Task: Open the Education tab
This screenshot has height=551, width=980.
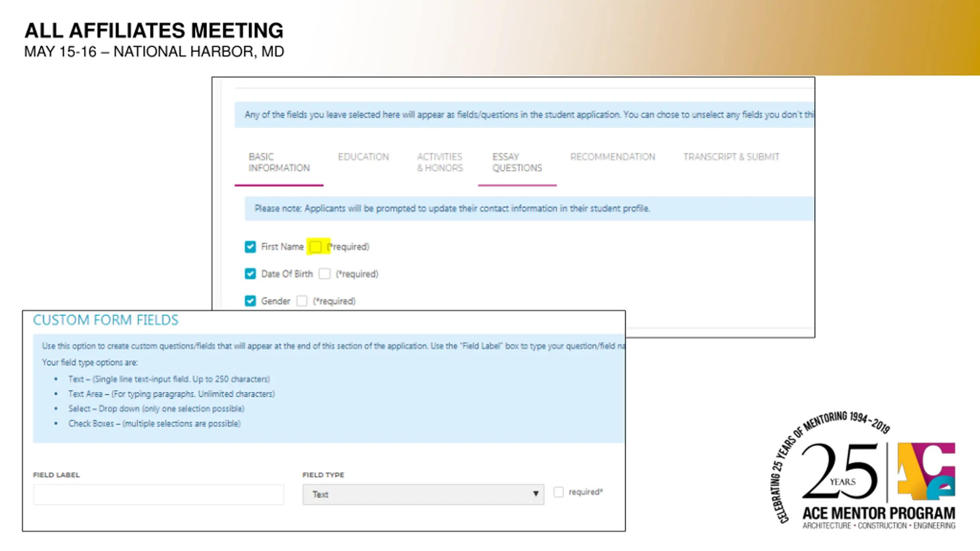Action: click(363, 157)
